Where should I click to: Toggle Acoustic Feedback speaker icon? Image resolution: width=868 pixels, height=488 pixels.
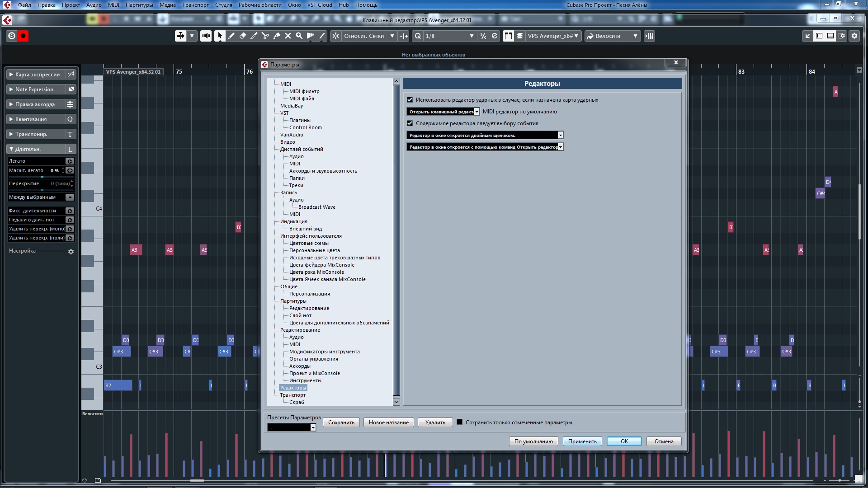206,36
